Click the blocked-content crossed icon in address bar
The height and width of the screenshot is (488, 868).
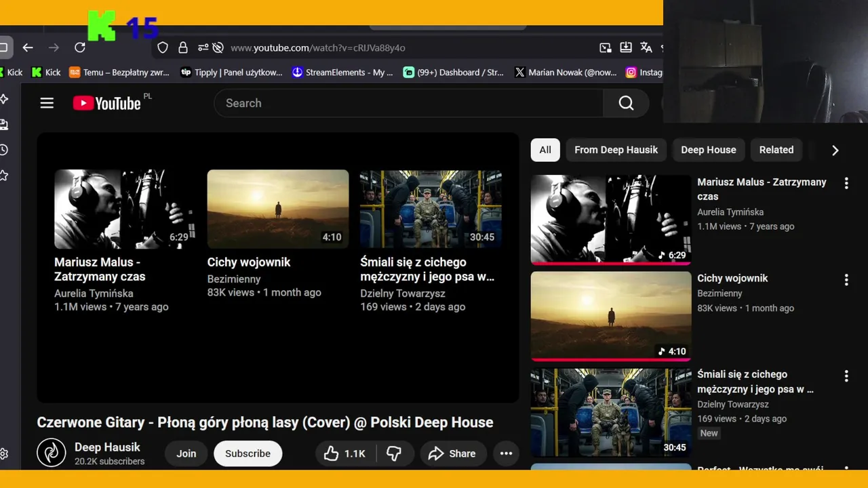[x=218, y=47]
